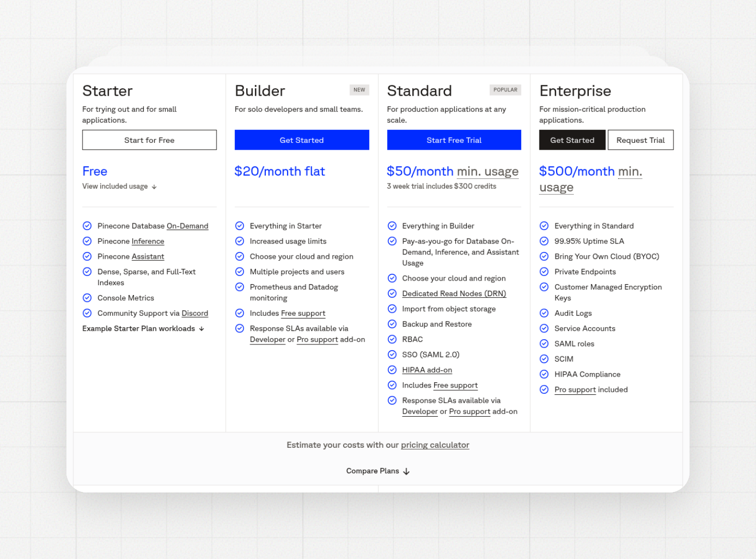The height and width of the screenshot is (559, 756).
Task: Click the check icon beside Backup and Restore
Action: pyautogui.click(x=392, y=324)
